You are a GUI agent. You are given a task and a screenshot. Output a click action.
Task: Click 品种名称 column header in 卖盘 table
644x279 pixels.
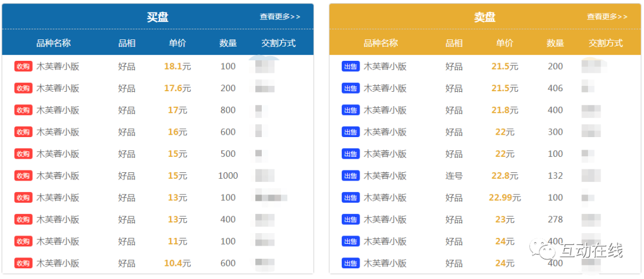[x=380, y=43]
